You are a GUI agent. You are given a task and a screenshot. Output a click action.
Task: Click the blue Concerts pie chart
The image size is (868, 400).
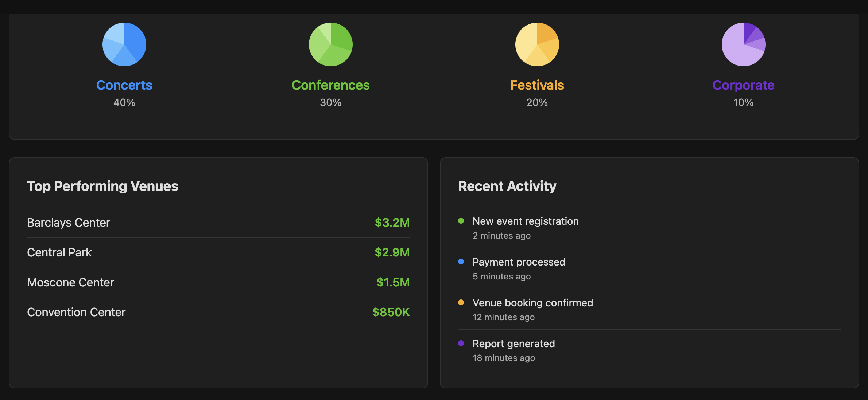tap(124, 44)
